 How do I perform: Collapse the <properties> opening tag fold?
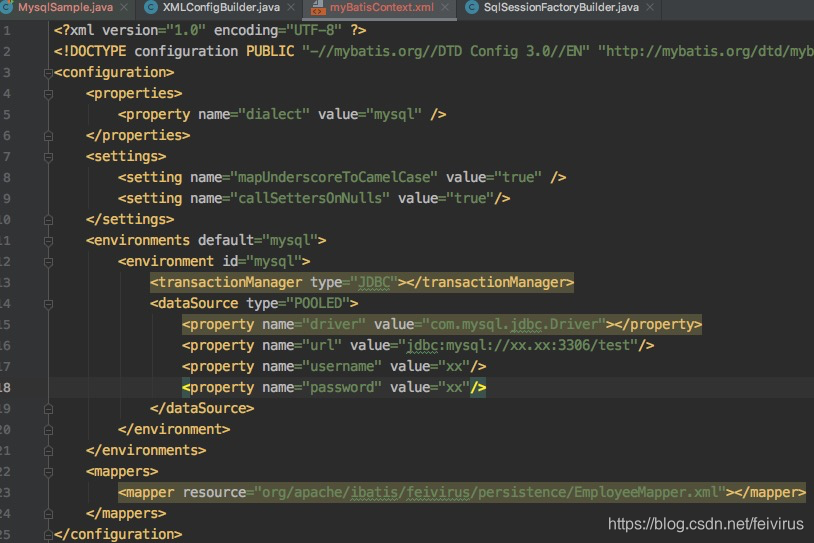click(48, 94)
